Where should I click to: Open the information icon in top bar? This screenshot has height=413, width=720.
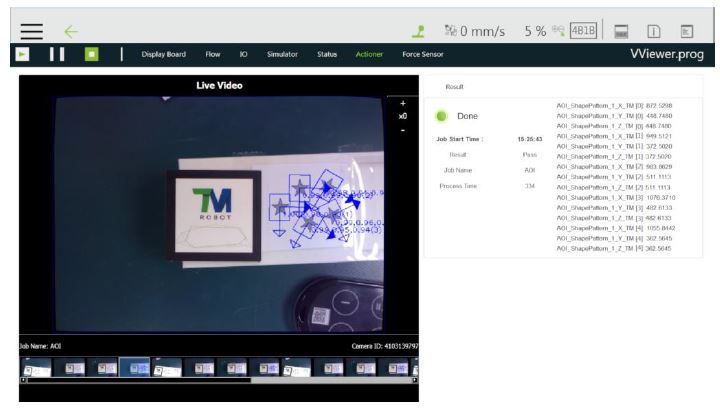653,31
